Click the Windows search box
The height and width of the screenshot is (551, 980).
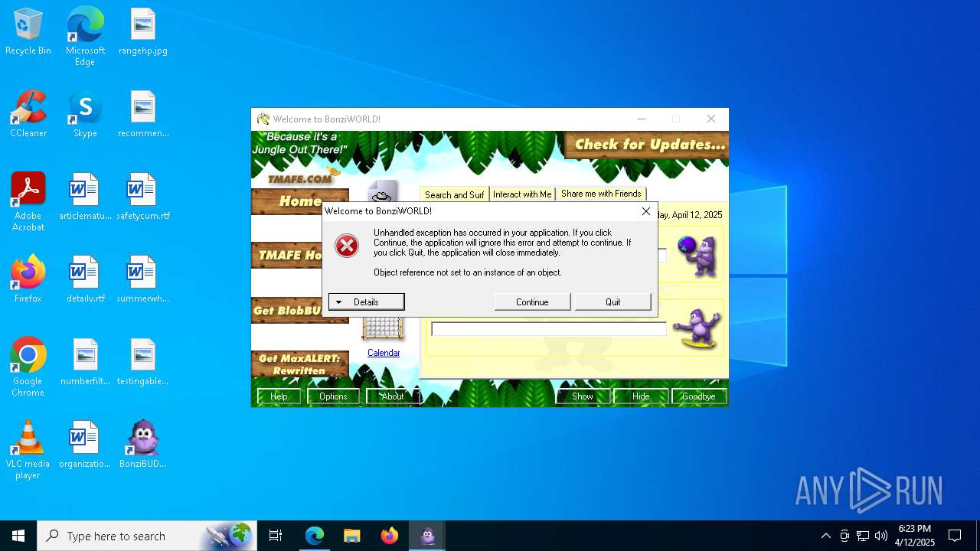pyautogui.click(x=147, y=536)
